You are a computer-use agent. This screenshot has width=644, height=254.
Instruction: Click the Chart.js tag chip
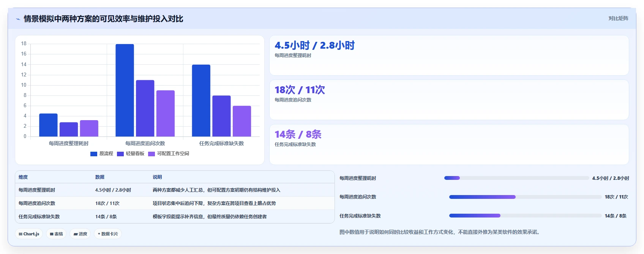coord(29,234)
